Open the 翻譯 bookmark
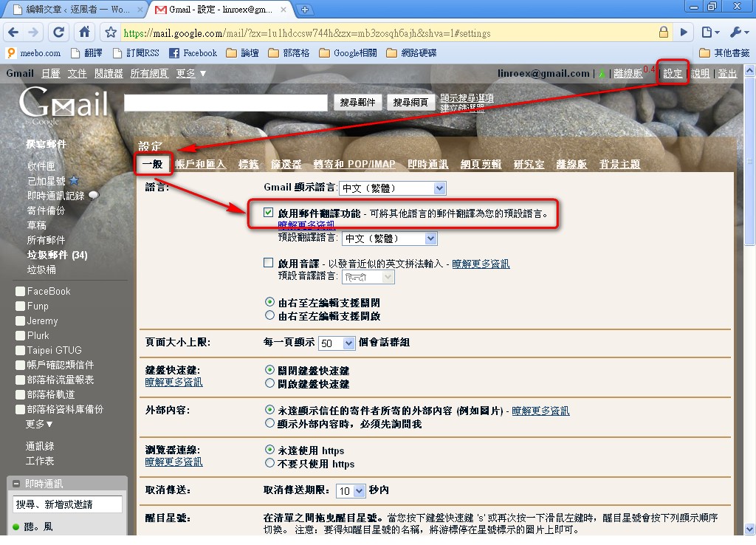 (86, 53)
